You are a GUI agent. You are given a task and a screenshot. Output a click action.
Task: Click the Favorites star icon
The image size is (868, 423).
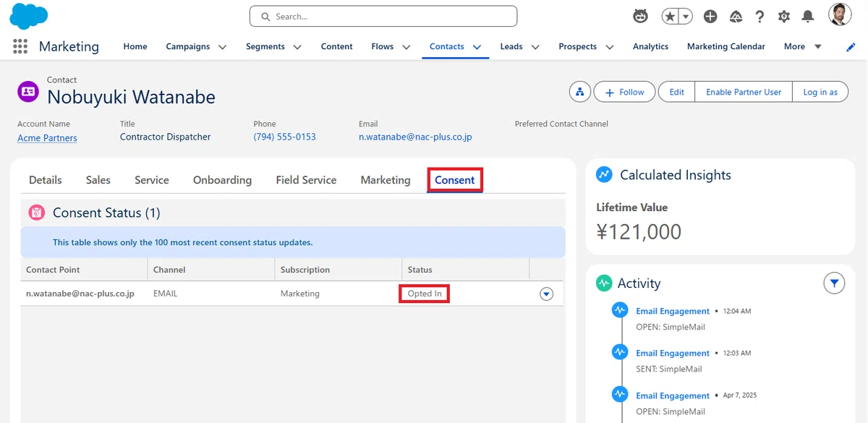tap(670, 16)
